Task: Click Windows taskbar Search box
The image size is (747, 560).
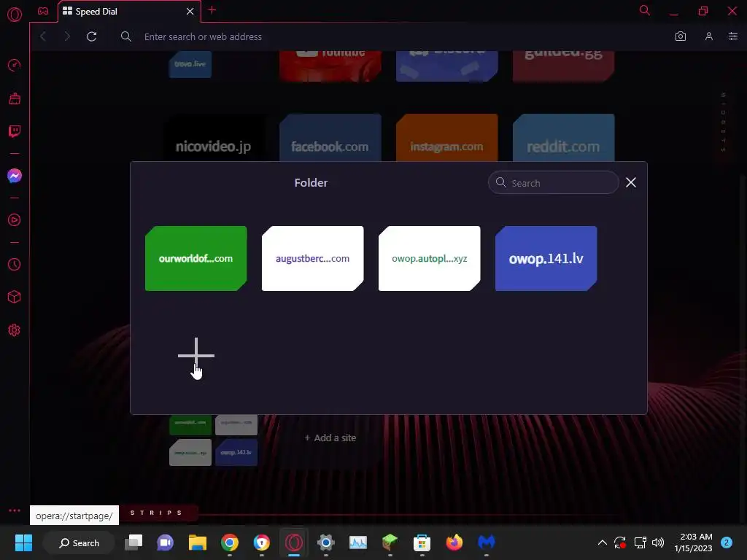Action: click(79, 542)
